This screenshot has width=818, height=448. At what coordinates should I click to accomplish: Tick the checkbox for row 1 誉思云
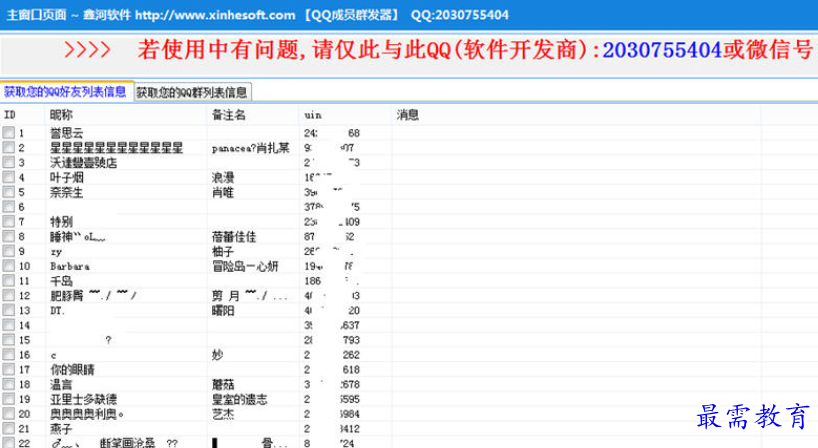[x=8, y=132]
